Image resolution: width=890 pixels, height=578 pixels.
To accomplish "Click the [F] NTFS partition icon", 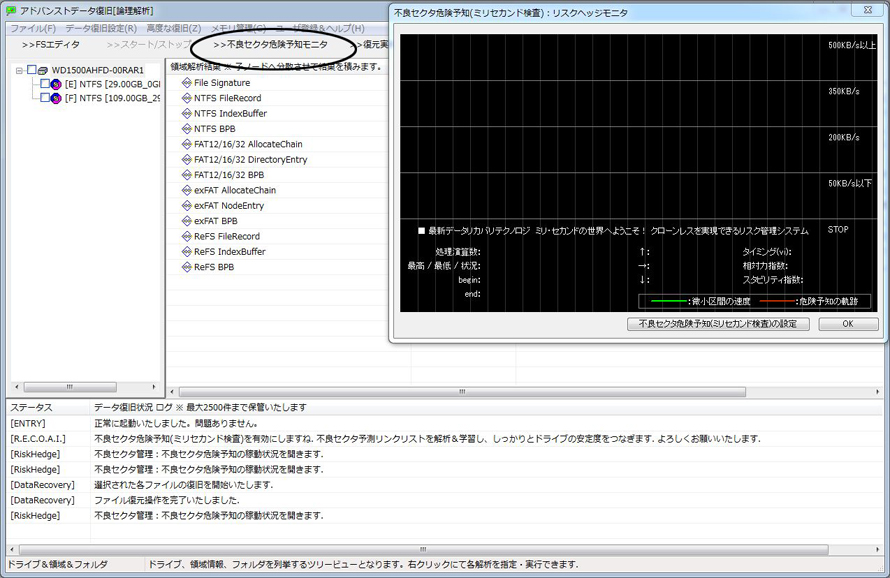I will coord(56,98).
